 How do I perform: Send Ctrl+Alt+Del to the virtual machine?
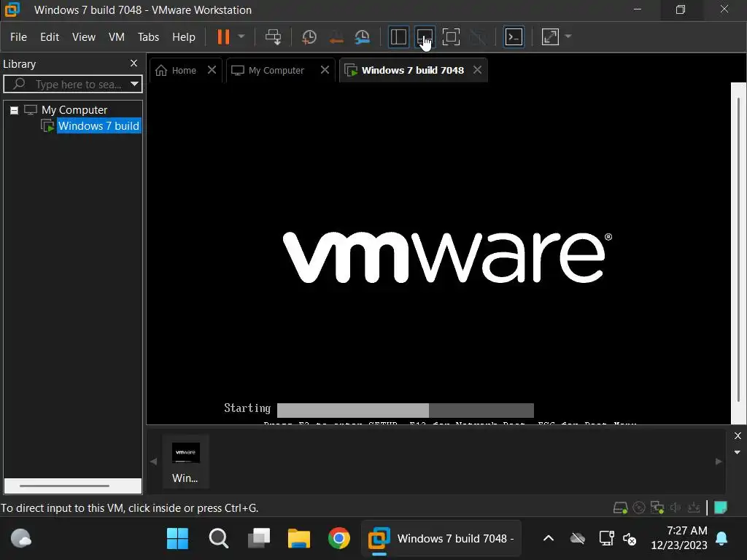(273, 36)
